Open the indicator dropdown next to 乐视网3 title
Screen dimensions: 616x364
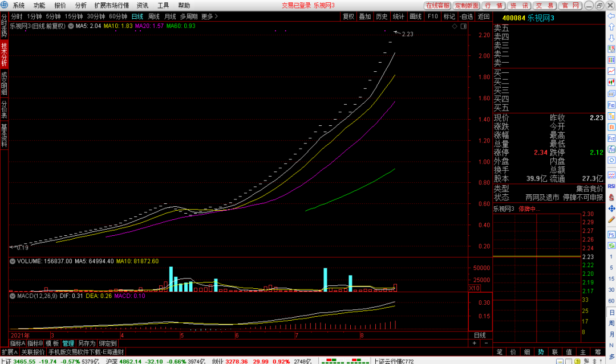(70, 26)
